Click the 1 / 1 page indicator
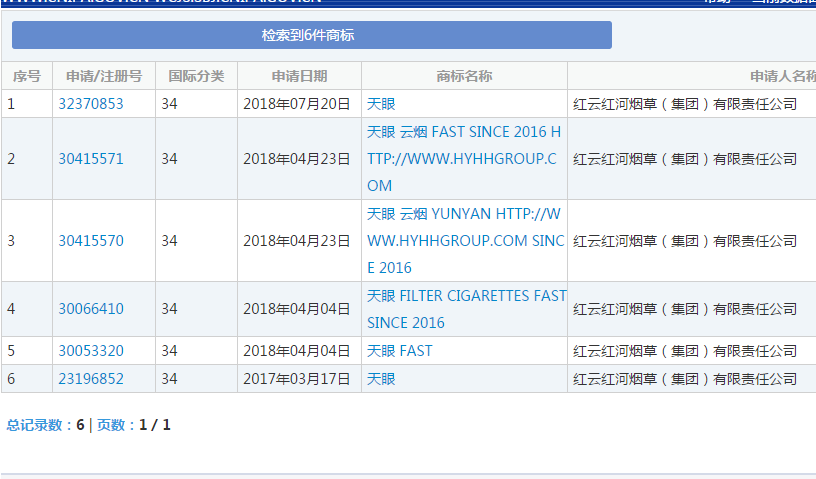This screenshot has height=479, width=816. click(155, 425)
